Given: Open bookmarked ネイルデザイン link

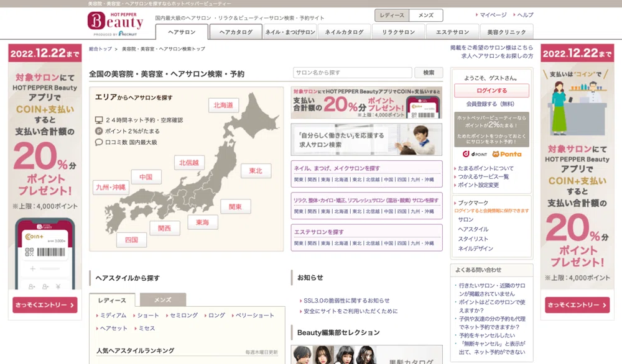Looking at the screenshot, I should tap(476, 248).
